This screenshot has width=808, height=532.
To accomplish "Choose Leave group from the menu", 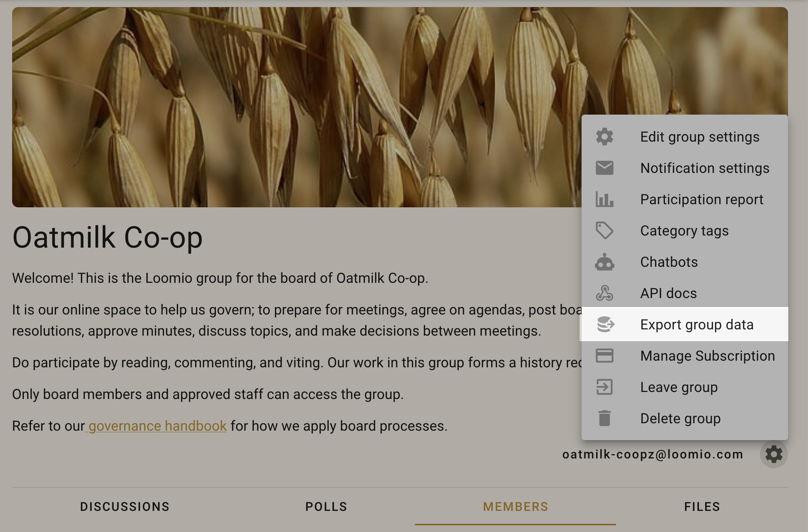I will [x=684, y=387].
